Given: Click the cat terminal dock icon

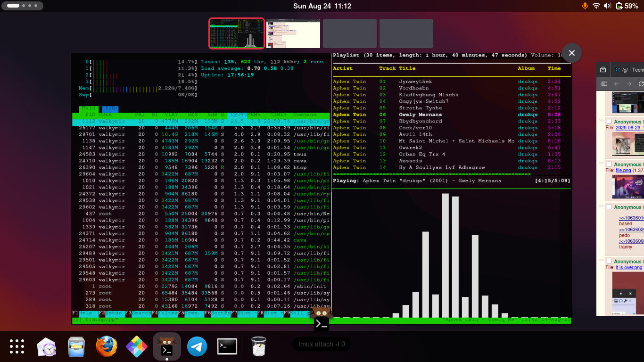Looking at the screenshot, I should [167, 346].
